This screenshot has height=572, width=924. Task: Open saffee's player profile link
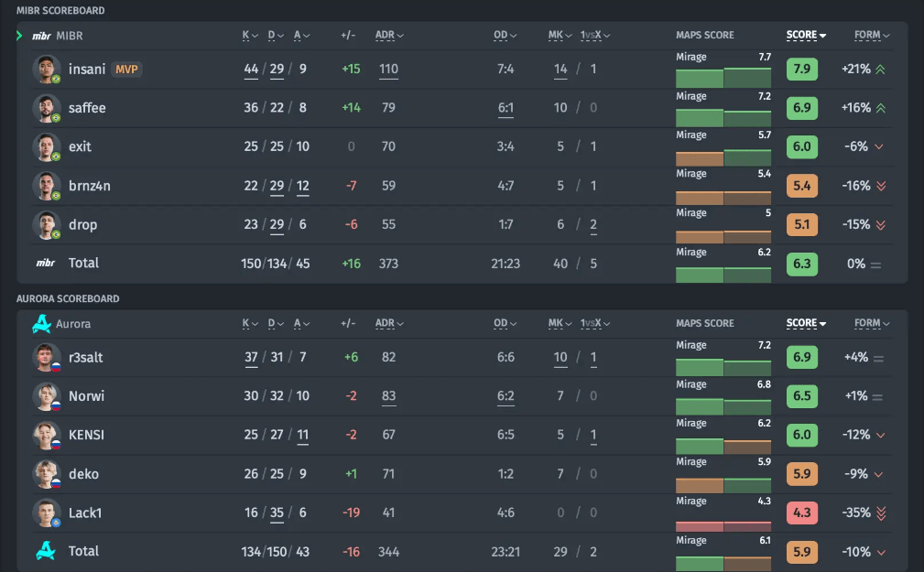pos(87,108)
